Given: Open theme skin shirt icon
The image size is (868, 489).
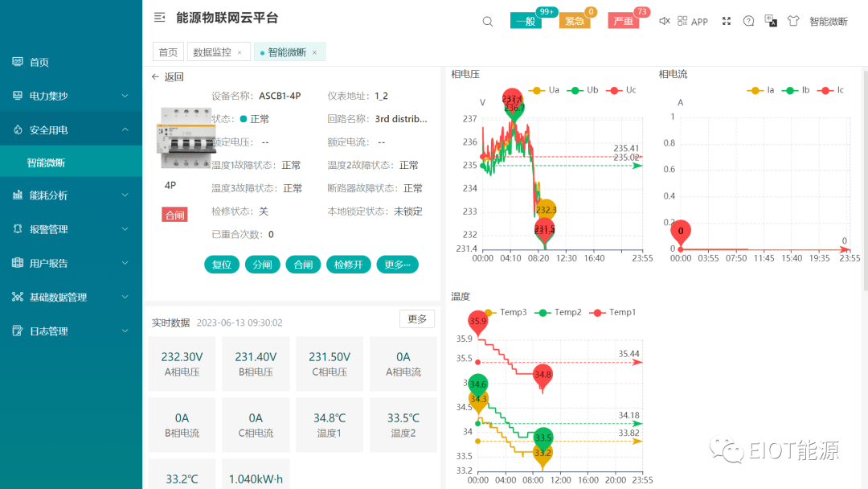Looking at the screenshot, I should coord(793,21).
